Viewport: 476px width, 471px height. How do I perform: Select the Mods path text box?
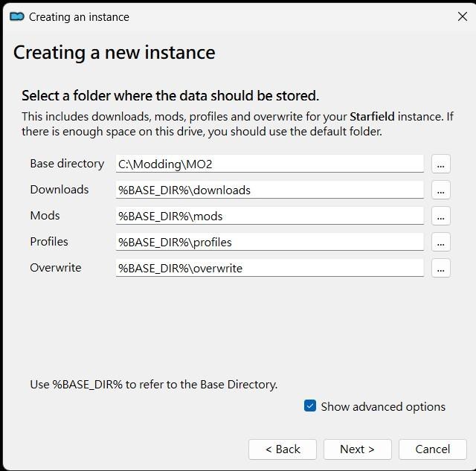(269, 216)
